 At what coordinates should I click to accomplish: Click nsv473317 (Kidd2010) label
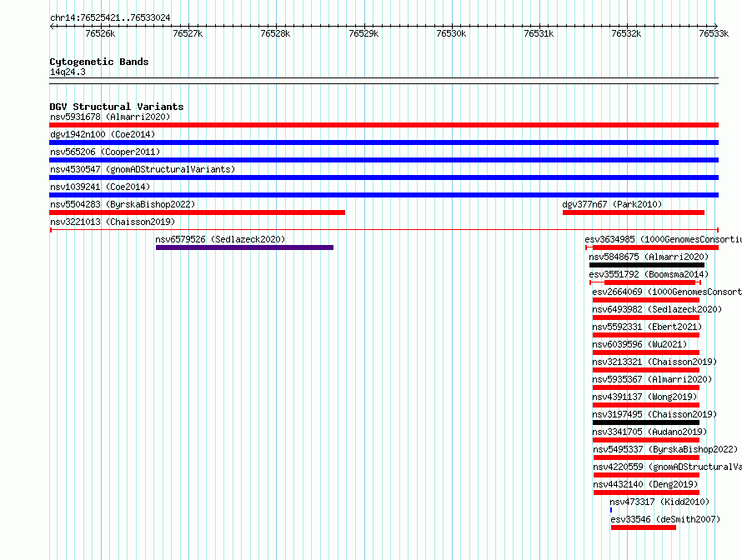coord(659,502)
